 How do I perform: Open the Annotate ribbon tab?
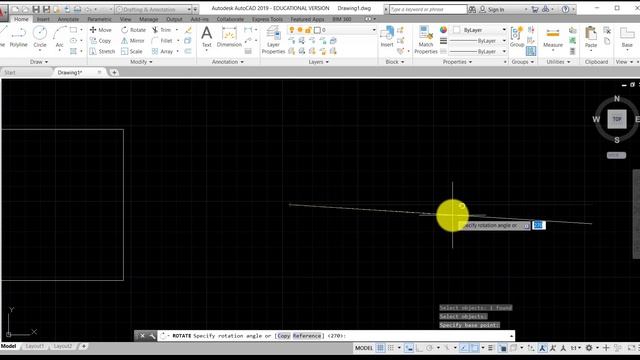68,19
